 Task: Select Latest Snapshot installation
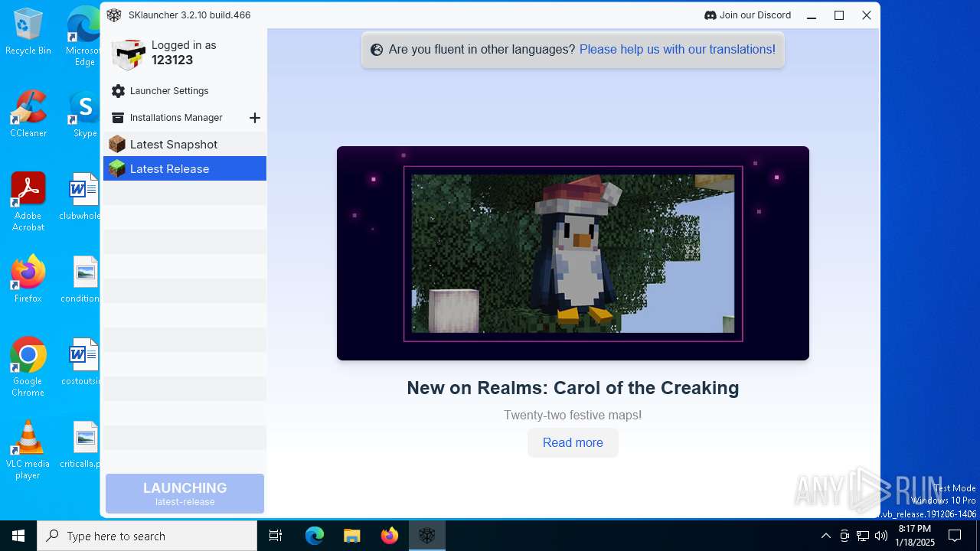(185, 144)
